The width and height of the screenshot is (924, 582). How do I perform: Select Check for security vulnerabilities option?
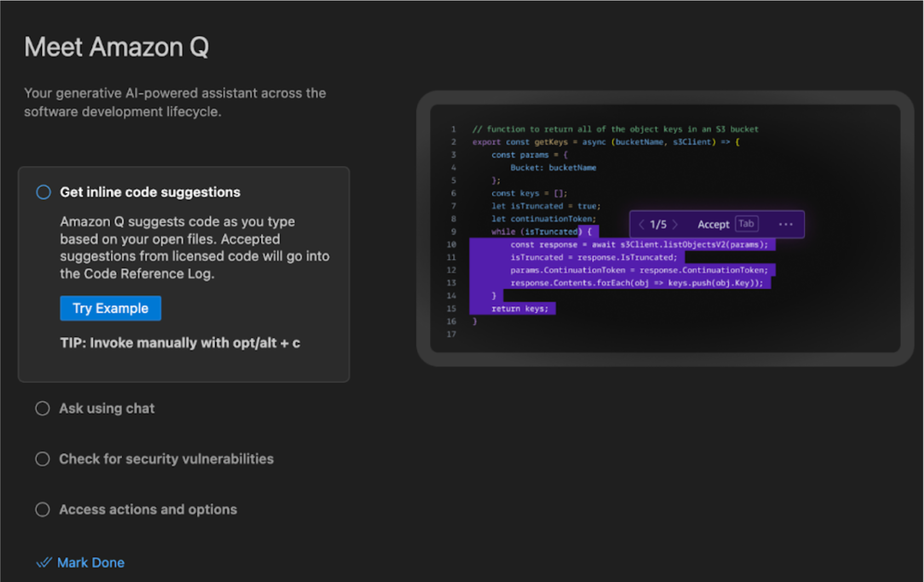pos(42,459)
